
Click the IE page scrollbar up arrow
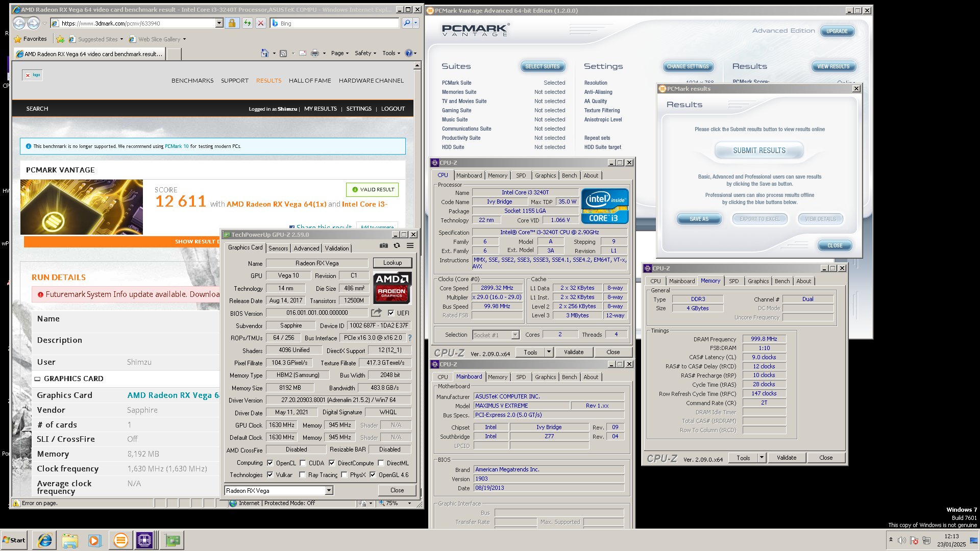pyautogui.click(x=417, y=65)
